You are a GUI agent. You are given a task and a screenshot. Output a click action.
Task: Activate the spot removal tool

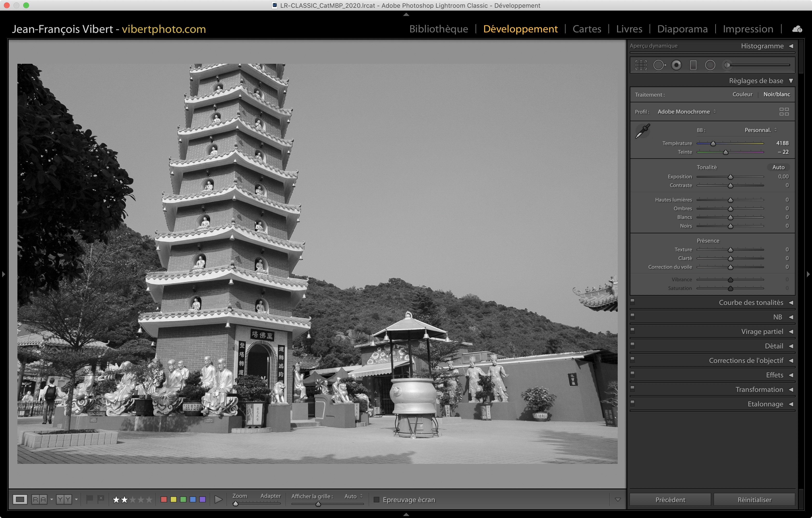pyautogui.click(x=659, y=65)
